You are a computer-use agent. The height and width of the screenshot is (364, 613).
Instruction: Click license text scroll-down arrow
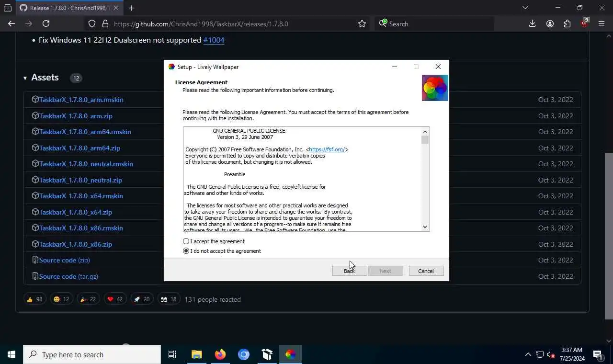point(425,227)
